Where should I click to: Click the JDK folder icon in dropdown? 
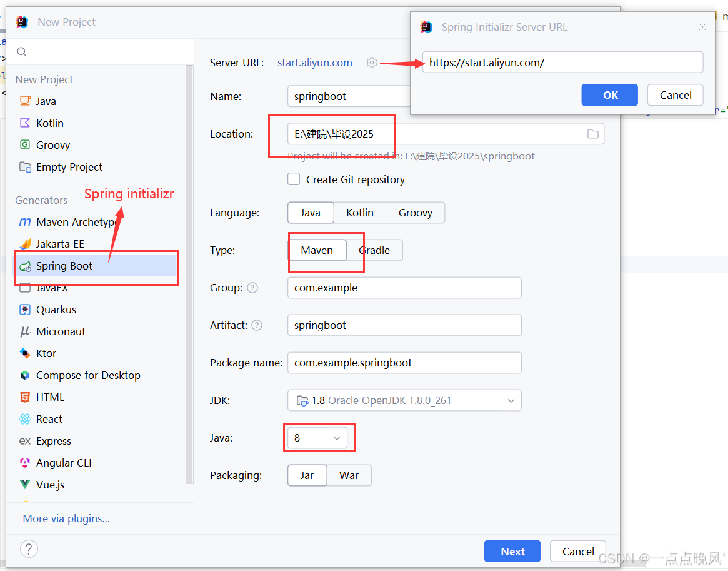[x=302, y=400]
